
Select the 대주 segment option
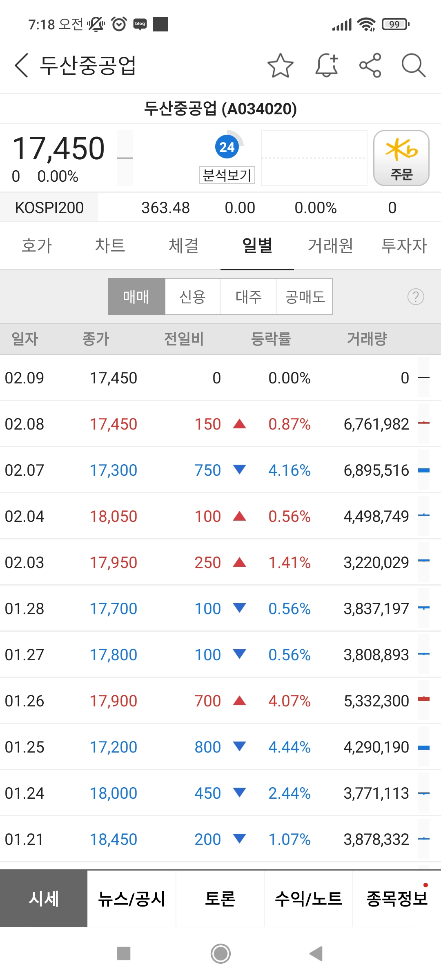click(249, 297)
